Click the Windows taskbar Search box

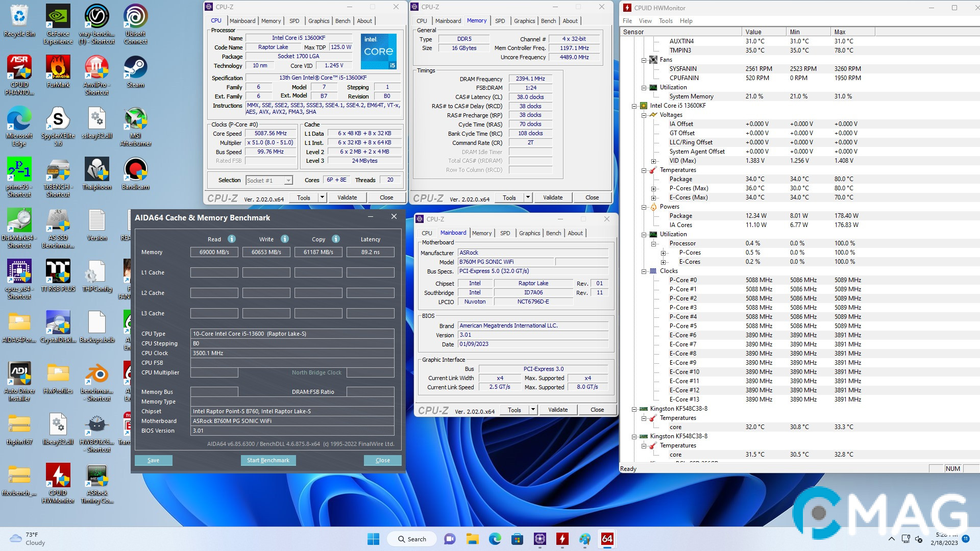[412, 539]
